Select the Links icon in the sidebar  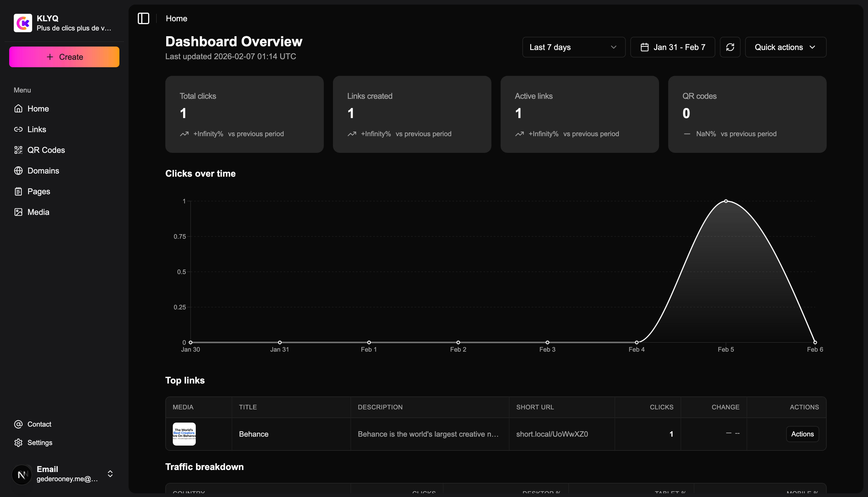coord(18,129)
